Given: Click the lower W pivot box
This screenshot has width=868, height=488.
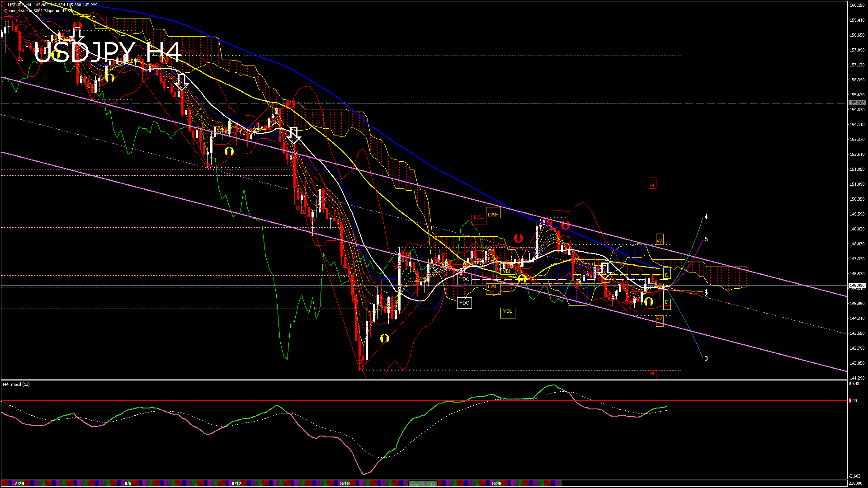Looking at the screenshot, I should [660, 320].
